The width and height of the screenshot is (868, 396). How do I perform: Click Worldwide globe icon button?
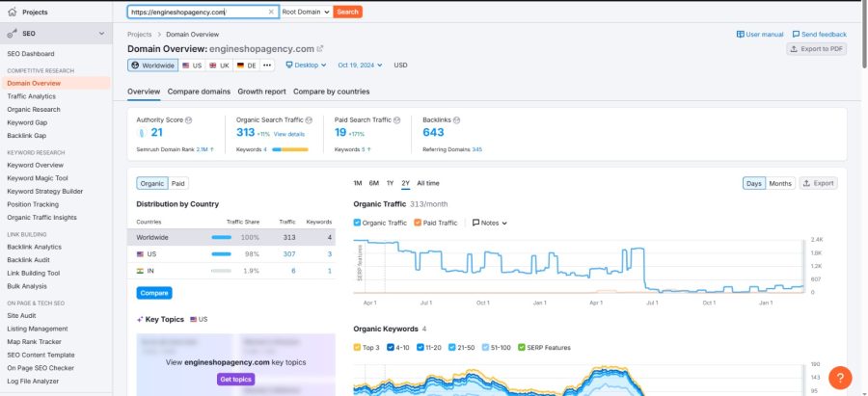pos(152,66)
